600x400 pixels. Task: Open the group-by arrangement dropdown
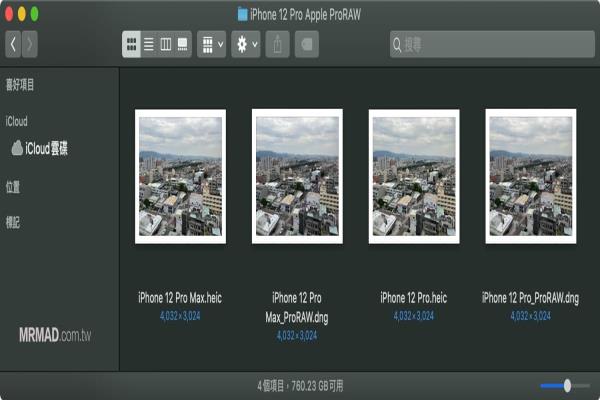point(212,44)
